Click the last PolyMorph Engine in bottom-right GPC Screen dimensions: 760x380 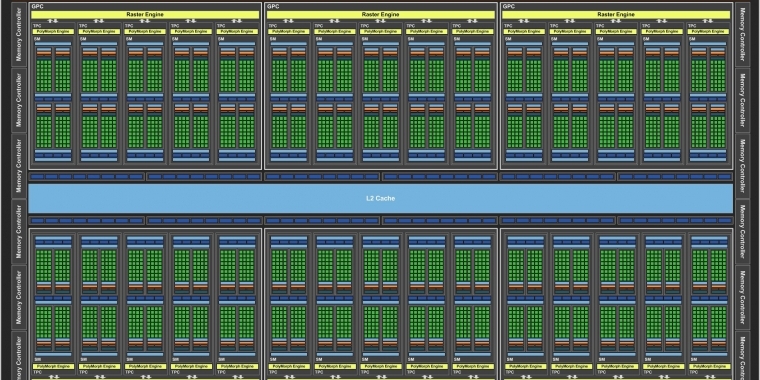click(x=708, y=366)
